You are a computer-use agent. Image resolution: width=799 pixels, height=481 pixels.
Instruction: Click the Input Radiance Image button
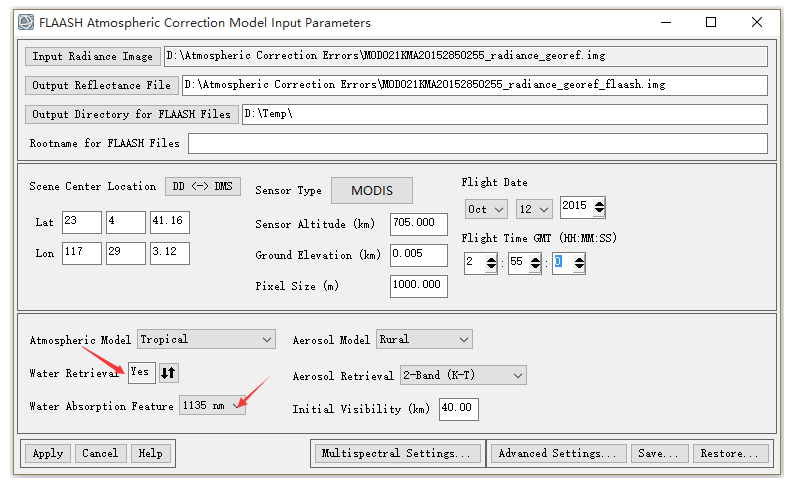click(x=93, y=56)
